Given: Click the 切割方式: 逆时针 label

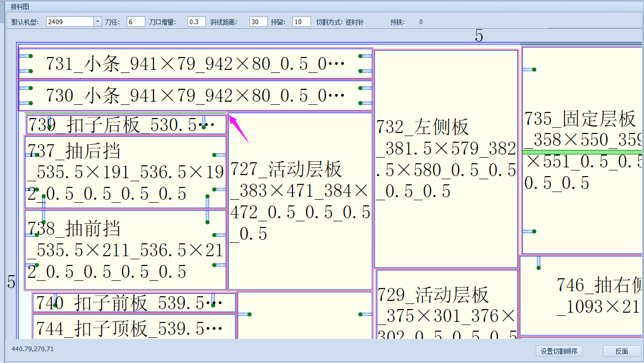Looking at the screenshot, I should tap(340, 22).
